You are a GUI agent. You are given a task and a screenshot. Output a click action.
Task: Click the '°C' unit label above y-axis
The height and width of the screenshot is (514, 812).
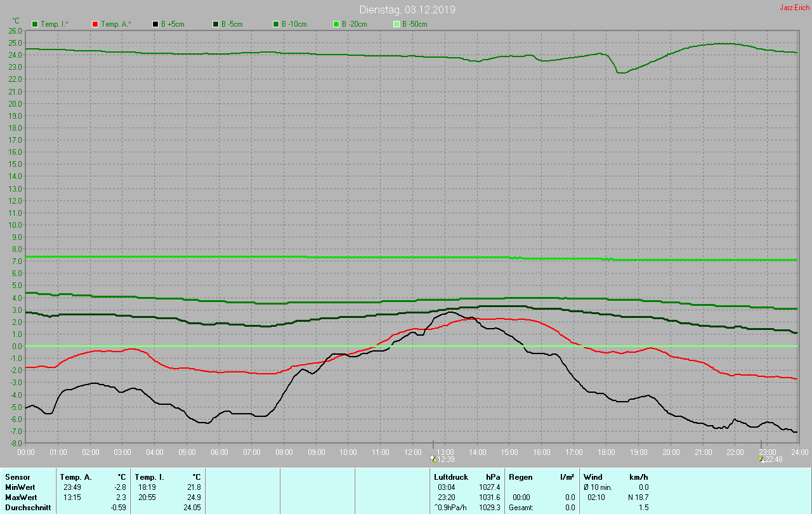[x=16, y=21]
